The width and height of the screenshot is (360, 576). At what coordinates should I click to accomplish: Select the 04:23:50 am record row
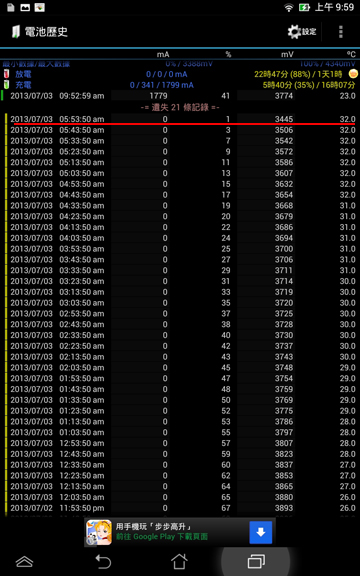point(180,216)
